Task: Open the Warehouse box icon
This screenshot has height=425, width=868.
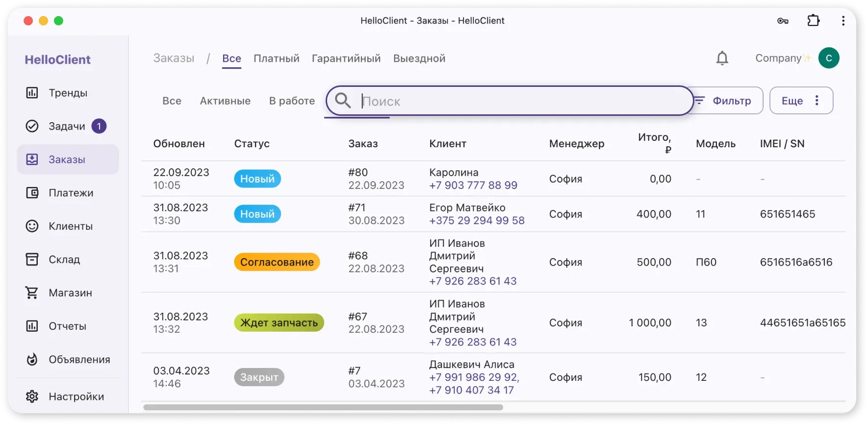Action: coord(32,259)
